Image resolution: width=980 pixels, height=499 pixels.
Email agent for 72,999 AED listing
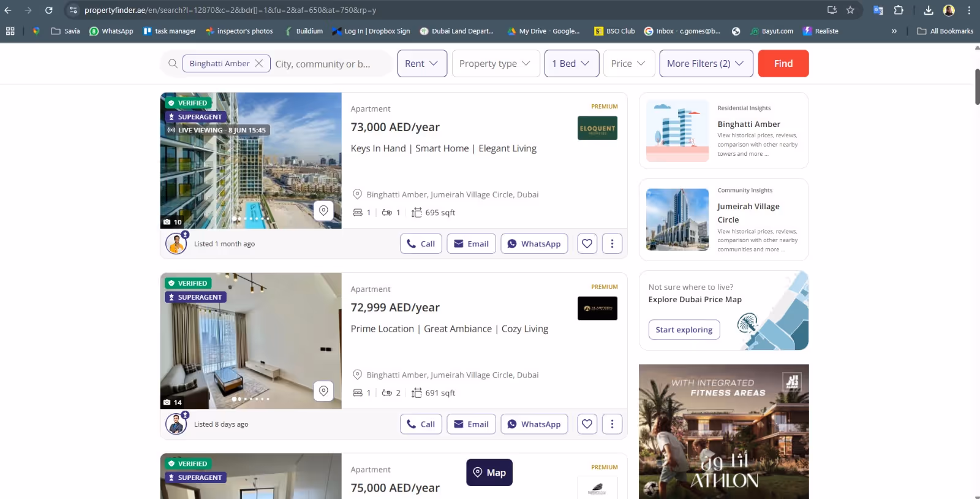[x=471, y=424]
